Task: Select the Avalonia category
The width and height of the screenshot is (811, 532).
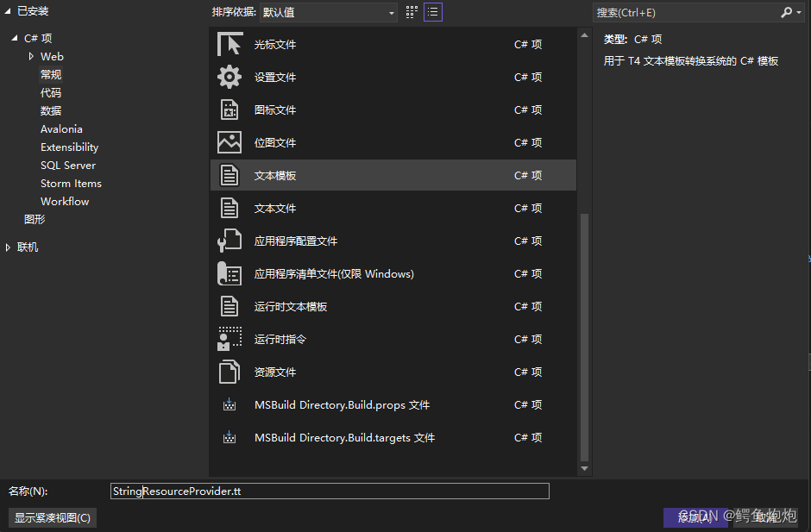Action: [x=61, y=128]
